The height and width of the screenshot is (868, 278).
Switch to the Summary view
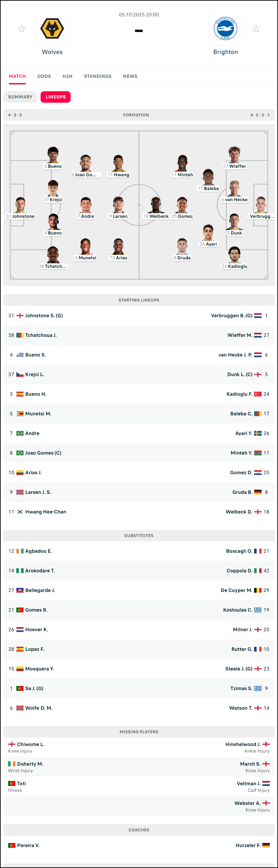tap(20, 97)
